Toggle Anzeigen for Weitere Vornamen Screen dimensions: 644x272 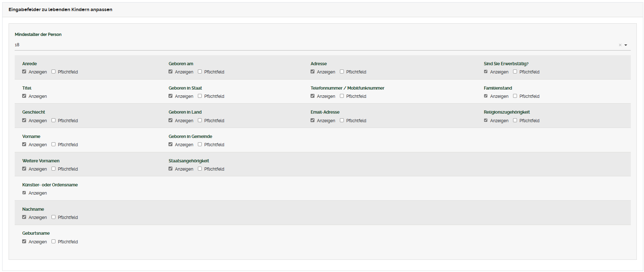pyautogui.click(x=24, y=169)
